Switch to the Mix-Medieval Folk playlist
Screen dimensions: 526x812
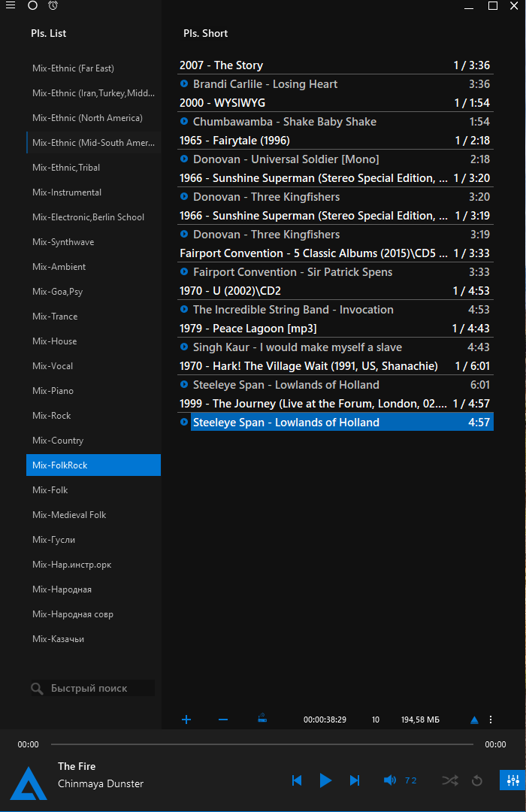coord(69,515)
